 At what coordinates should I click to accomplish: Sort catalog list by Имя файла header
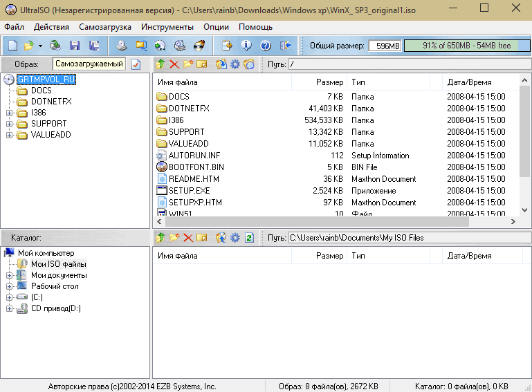(x=222, y=256)
